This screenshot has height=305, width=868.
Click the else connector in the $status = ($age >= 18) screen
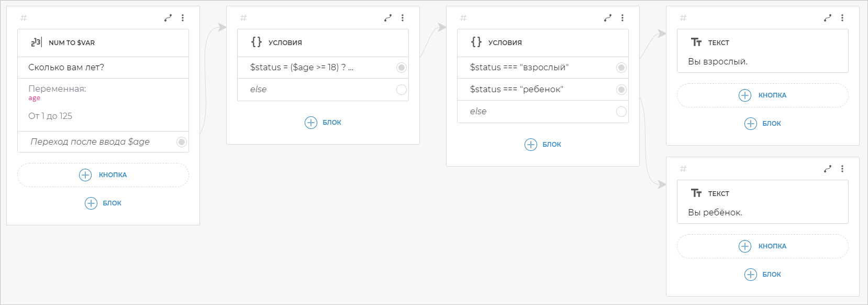point(401,90)
